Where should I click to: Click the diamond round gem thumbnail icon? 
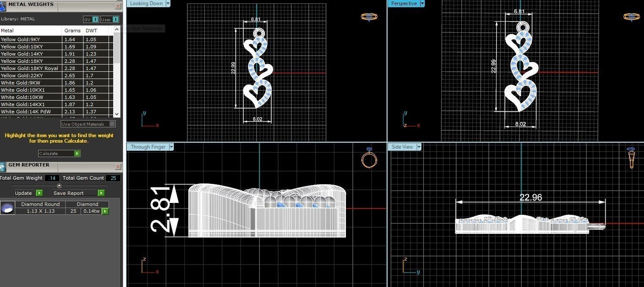tap(7, 208)
